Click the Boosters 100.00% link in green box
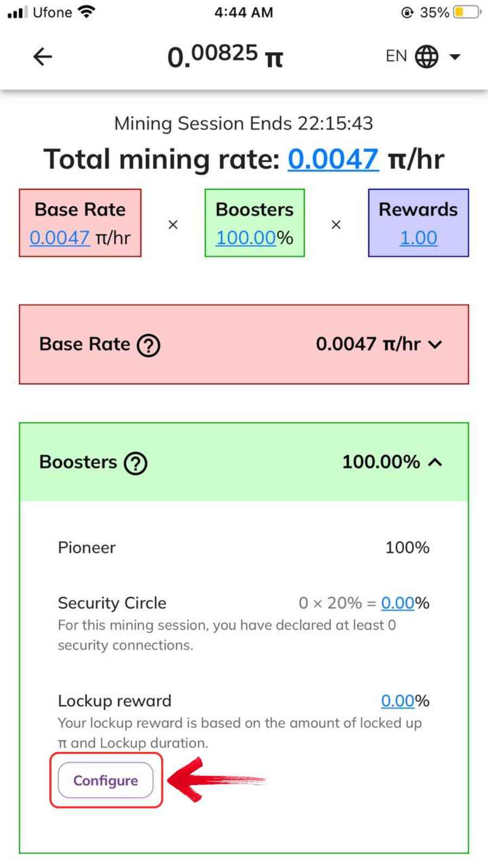488x868 pixels. pyautogui.click(x=246, y=238)
